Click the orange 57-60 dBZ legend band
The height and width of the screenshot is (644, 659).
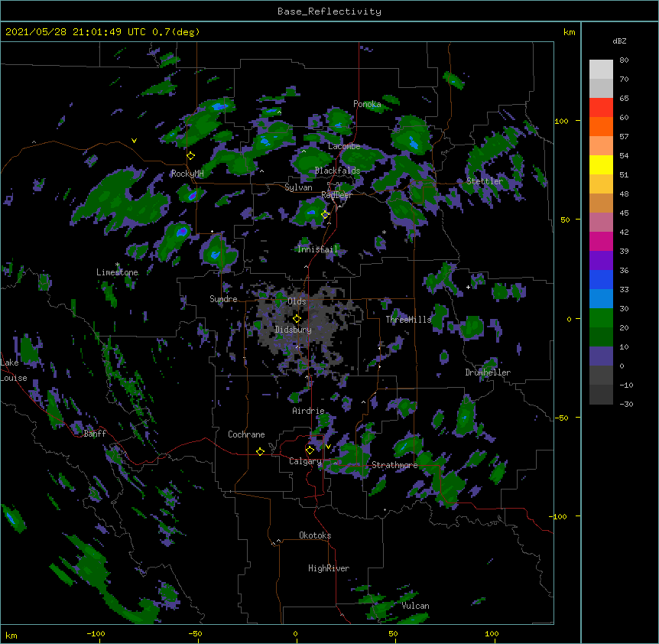(x=601, y=126)
